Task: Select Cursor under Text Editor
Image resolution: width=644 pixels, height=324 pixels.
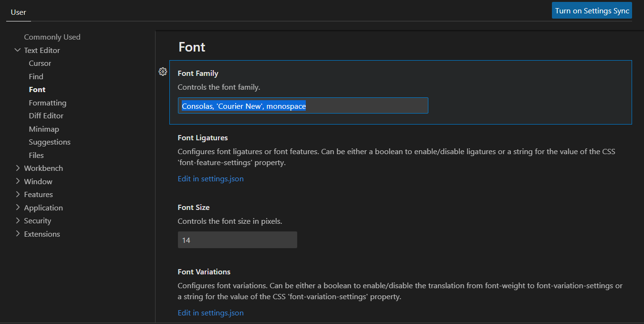Action: tap(40, 63)
